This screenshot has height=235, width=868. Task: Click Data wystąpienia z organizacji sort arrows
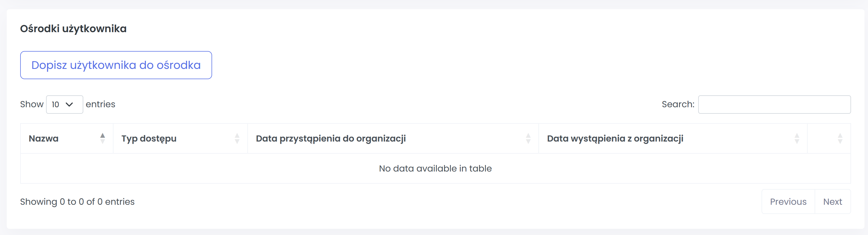point(797,138)
